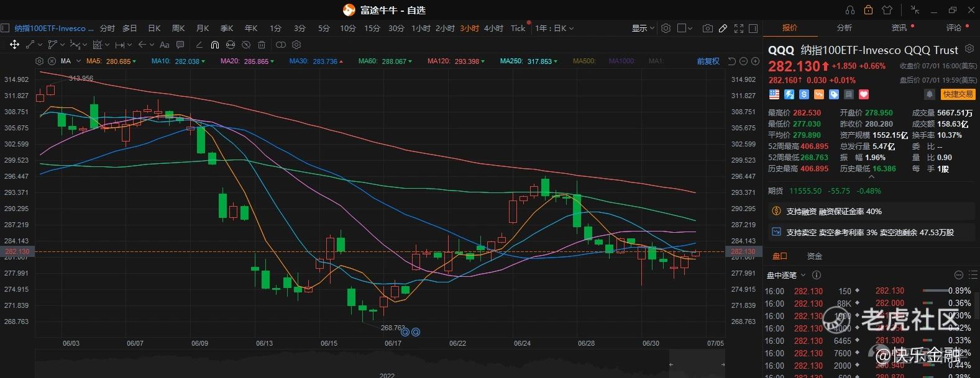Open the Tick chart tab
This screenshot has width=980, height=378.
(518, 29)
